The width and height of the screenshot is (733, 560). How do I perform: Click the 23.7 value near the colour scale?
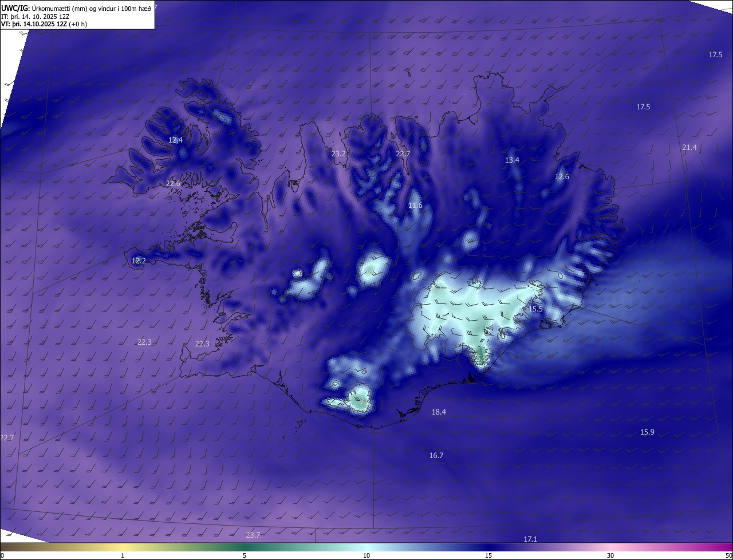click(253, 535)
